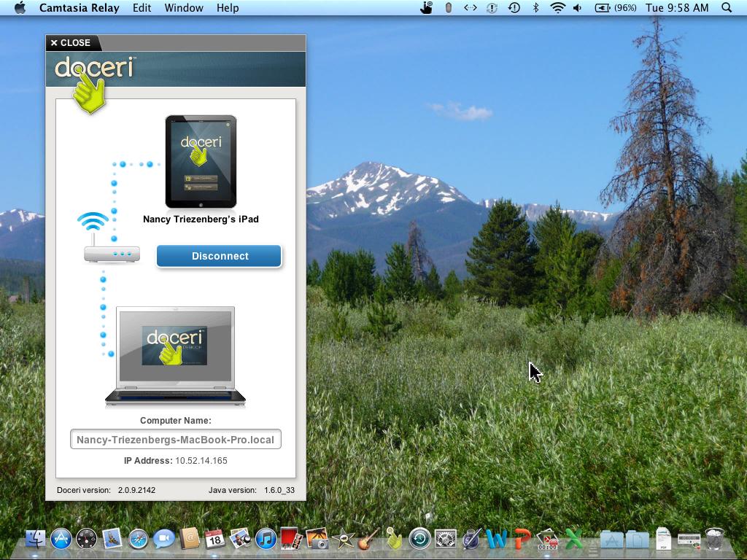Open Preview from the Dock
This screenshot has width=747, height=560.
coord(241,539)
